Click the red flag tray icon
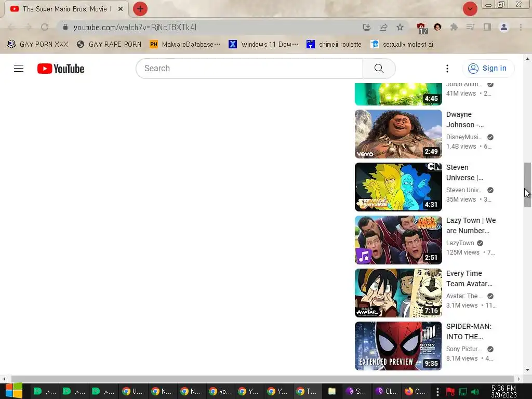This screenshot has height=399, width=532. click(x=450, y=392)
